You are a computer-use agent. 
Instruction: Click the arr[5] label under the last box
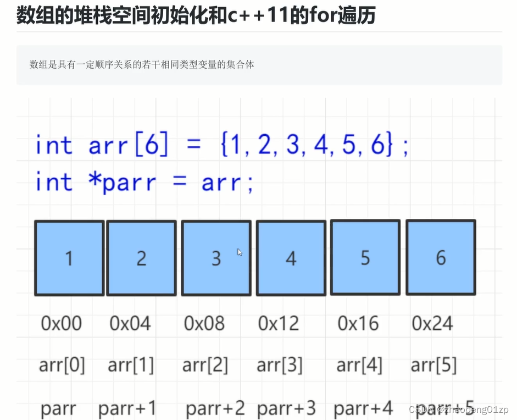[x=433, y=364]
